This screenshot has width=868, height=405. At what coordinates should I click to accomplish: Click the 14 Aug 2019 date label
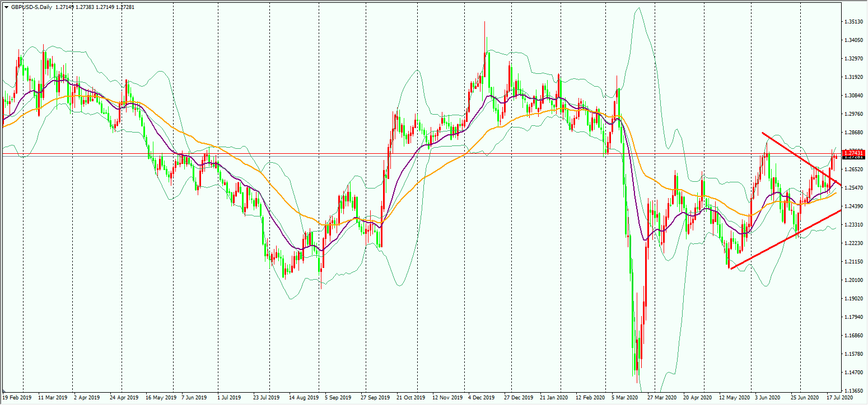click(303, 398)
